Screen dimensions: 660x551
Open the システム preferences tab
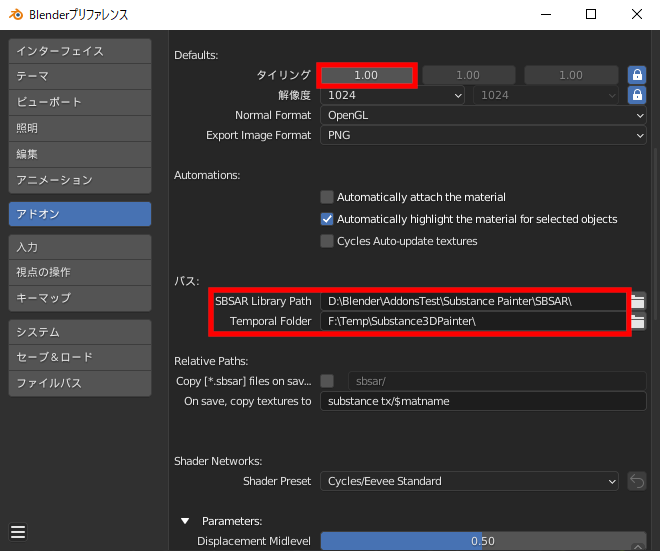(80, 332)
